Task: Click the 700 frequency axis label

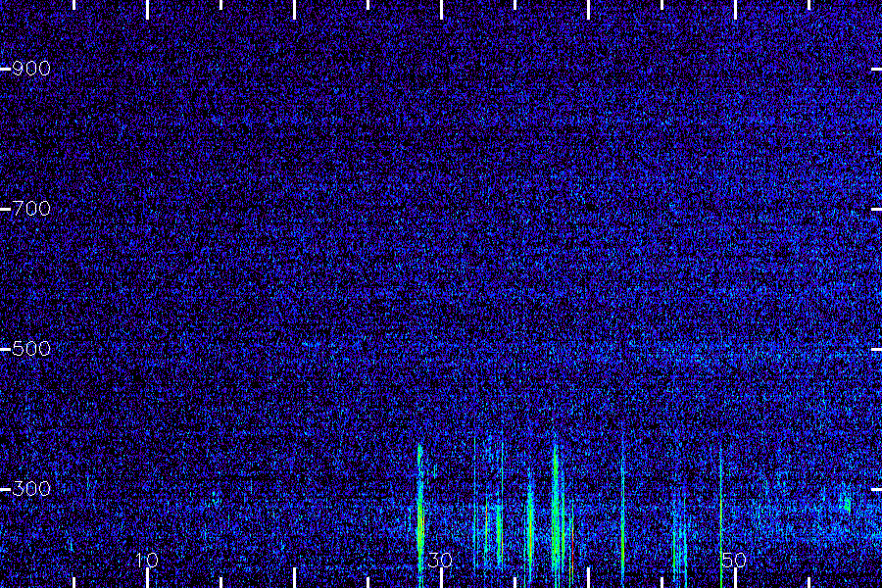Action: click(31, 209)
